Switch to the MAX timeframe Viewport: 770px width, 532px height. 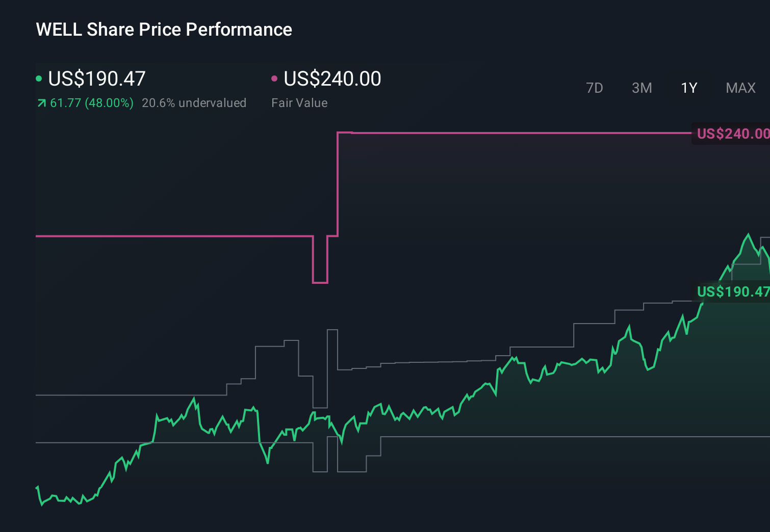point(740,88)
